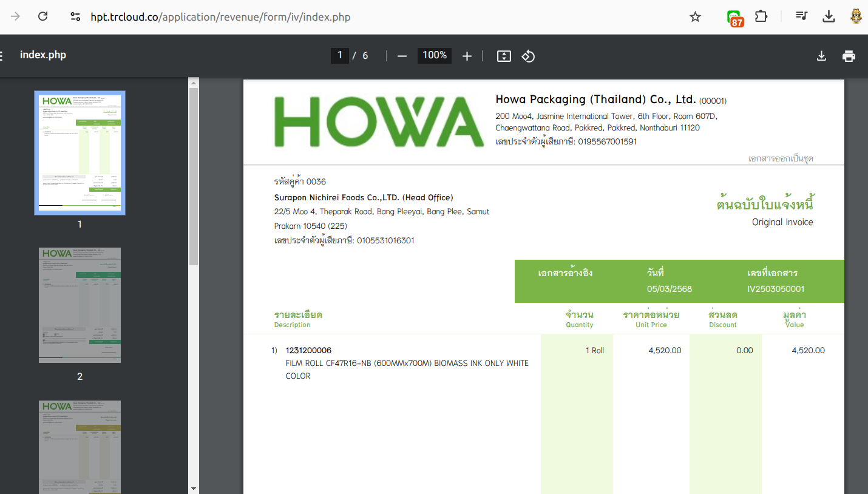Click the Unit Price column header
The width and height of the screenshot is (868, 494).
coord(651,319)
